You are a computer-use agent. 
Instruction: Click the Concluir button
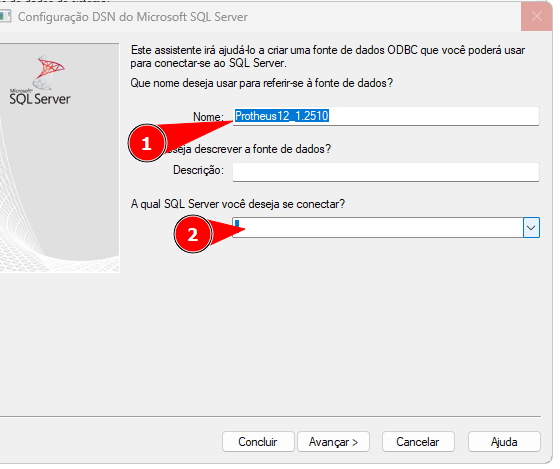click(258, 442)
